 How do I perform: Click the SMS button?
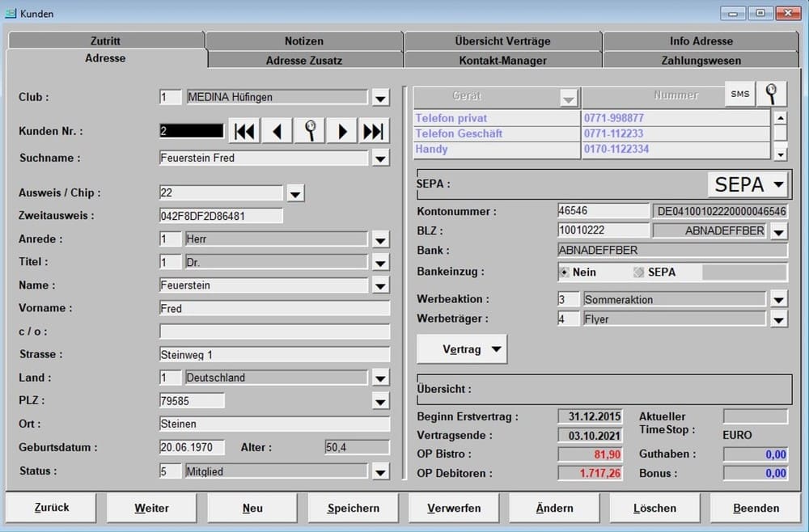pyautogui.click(x=740, y=95)
